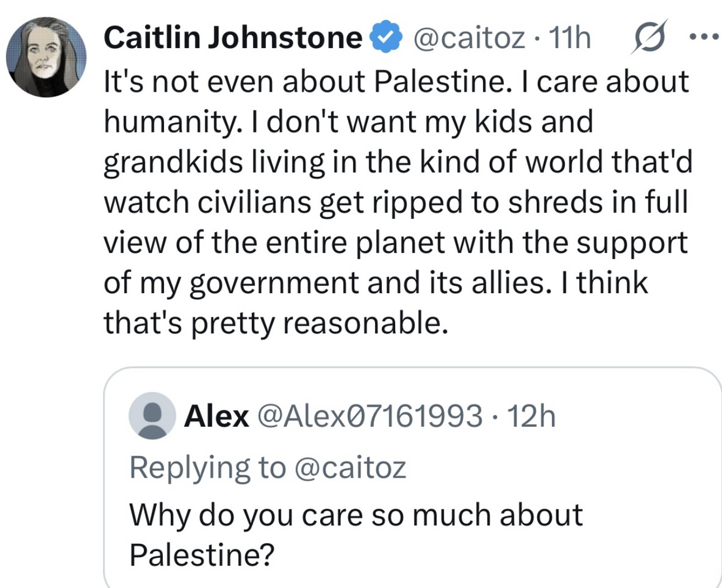Follow the @caitoz mention after "Replying to"
722x588 pixels.
[350, 467]
